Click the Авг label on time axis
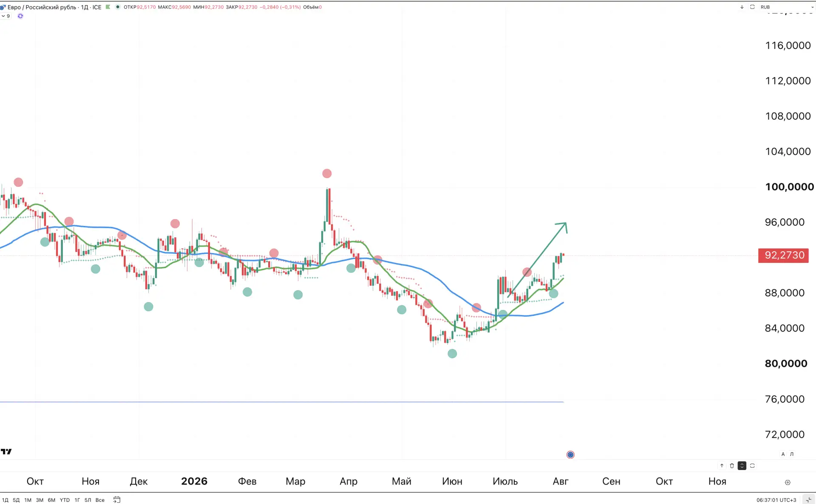 pos(560,481)
